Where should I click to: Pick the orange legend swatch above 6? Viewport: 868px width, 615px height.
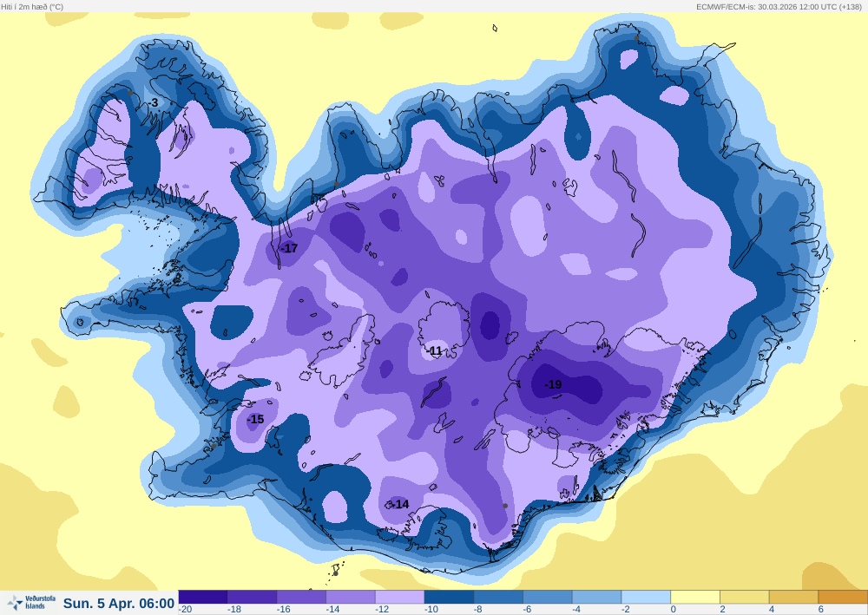click(843, 597)
